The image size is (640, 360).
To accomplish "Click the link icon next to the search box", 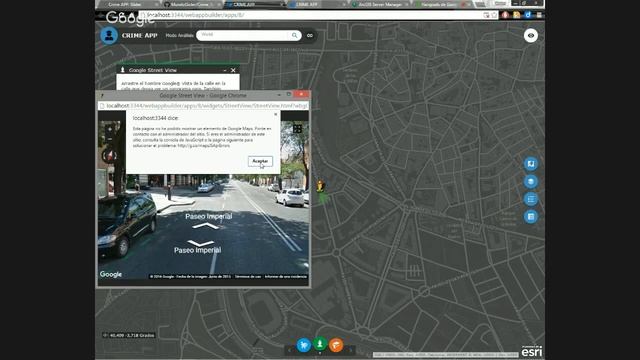I will (310, 36).
